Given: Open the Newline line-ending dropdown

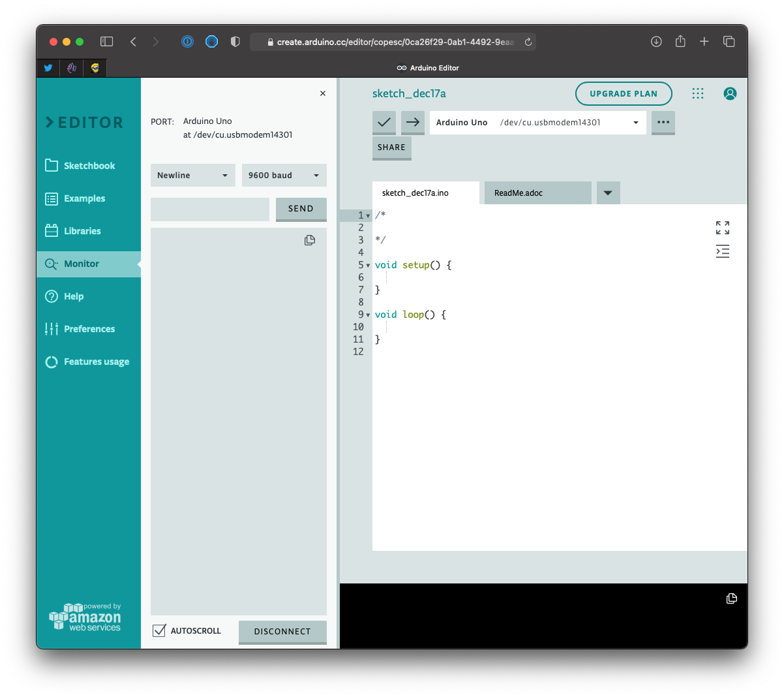Looking at the screenshot, I should [x=192, y=176].
